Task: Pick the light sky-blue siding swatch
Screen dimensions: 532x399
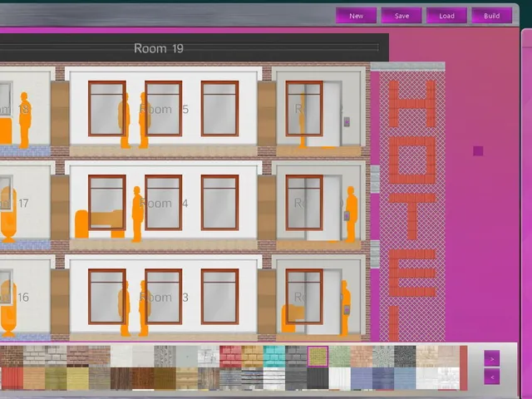Action: [405, 378]
